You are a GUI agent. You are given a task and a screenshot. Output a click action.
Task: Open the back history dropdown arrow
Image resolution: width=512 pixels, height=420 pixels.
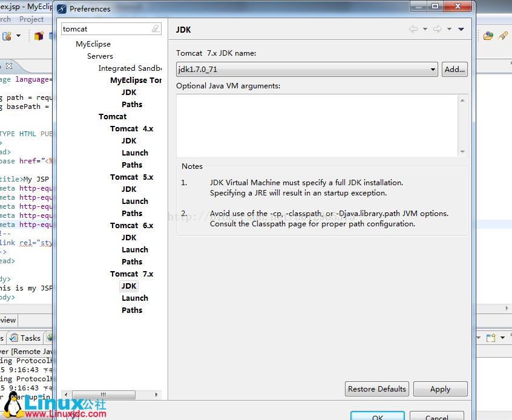[425, 29]
